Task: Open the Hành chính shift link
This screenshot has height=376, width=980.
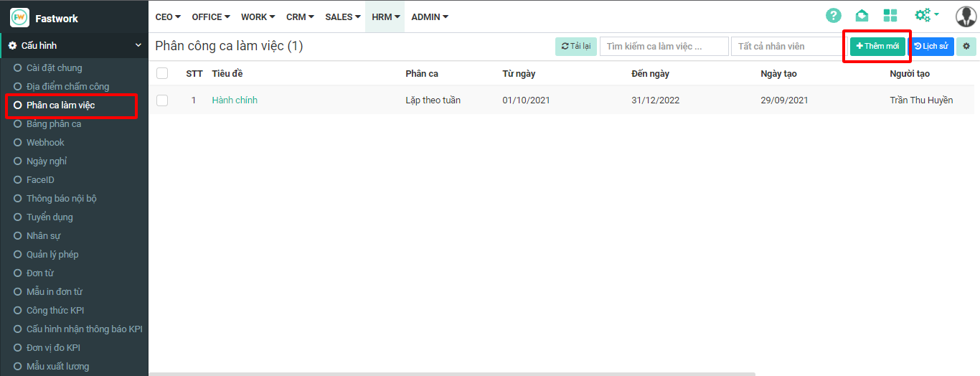Action: [x=235, y=100]
